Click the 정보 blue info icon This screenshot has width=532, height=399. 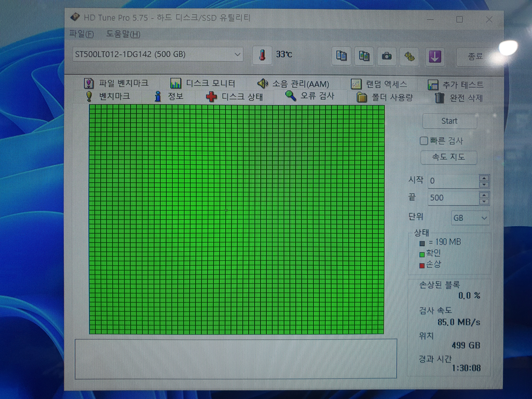(158, 96)
